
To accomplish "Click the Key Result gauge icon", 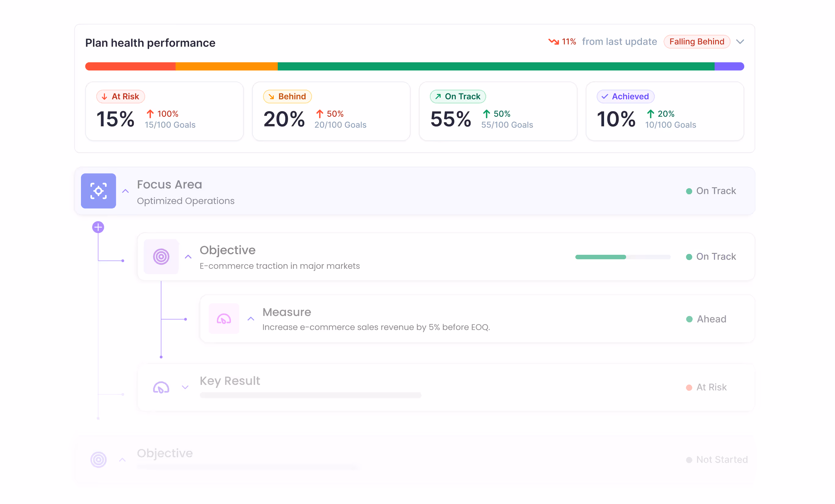I will click(161, 387).
